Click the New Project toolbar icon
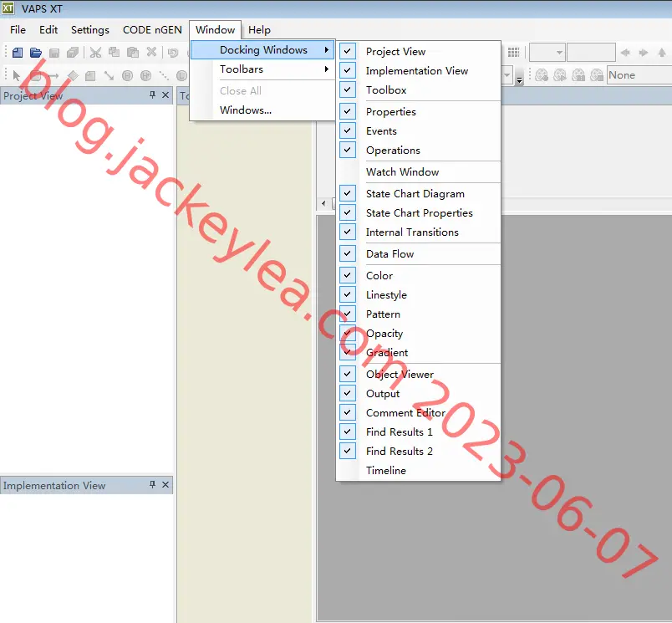 click(18, 53)
